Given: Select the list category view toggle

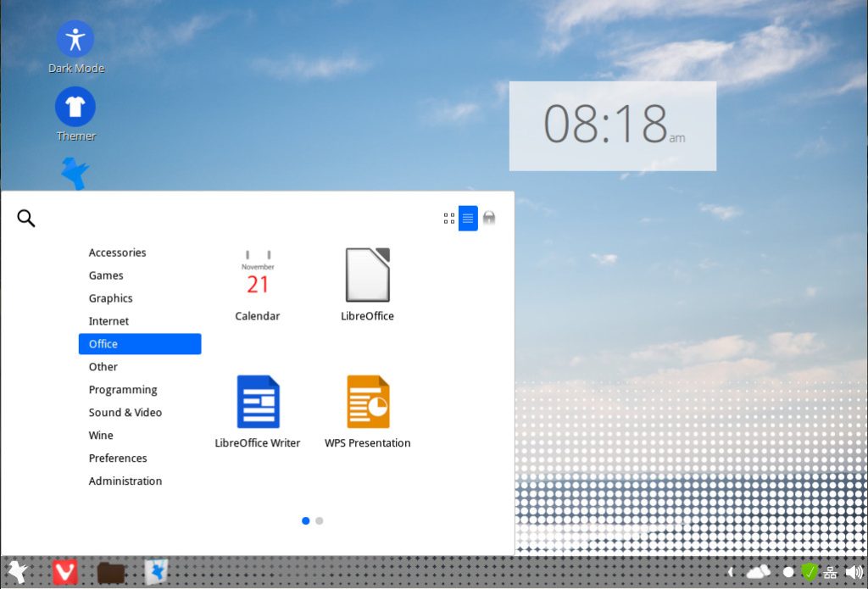Looking at the screenshot, I should coord(468,219).
